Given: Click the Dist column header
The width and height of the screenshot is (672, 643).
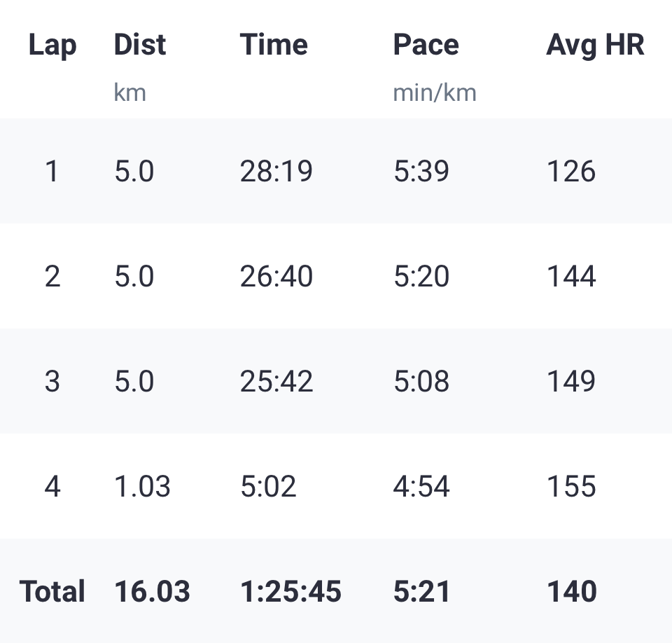Looking at the screenshot, I should (140, 45).
